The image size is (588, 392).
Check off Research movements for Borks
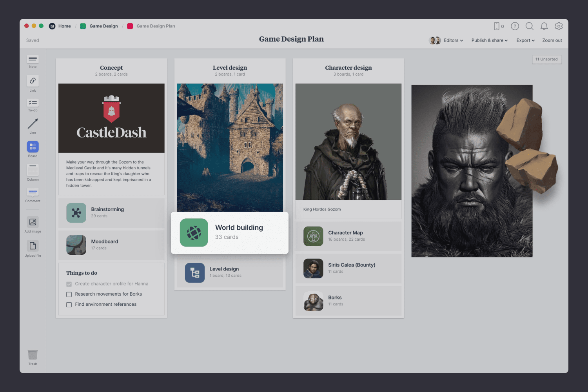coord(69,294)
